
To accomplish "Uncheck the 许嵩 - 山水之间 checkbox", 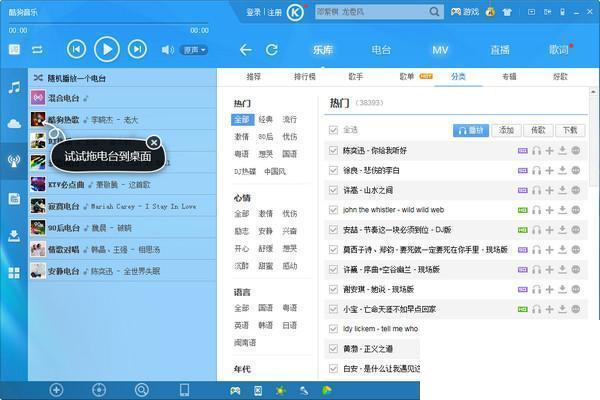I will (333, 190).
